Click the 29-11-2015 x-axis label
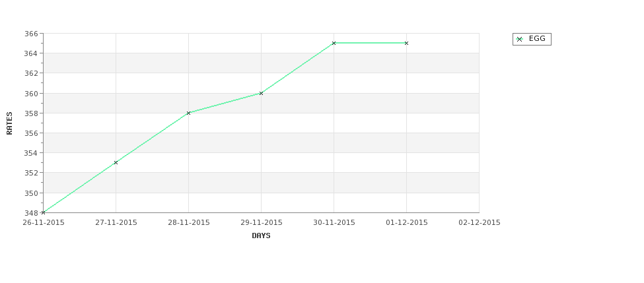This screenshot has width=644, height=283. coord(261,222)
